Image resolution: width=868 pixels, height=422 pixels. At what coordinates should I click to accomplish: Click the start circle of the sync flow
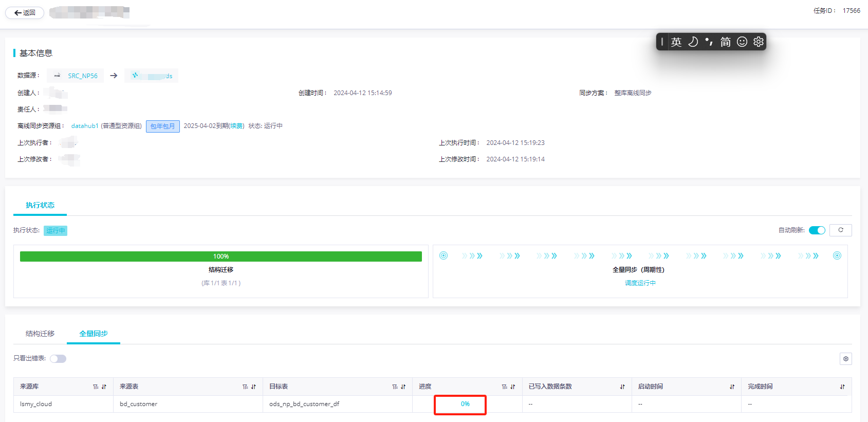444,256
